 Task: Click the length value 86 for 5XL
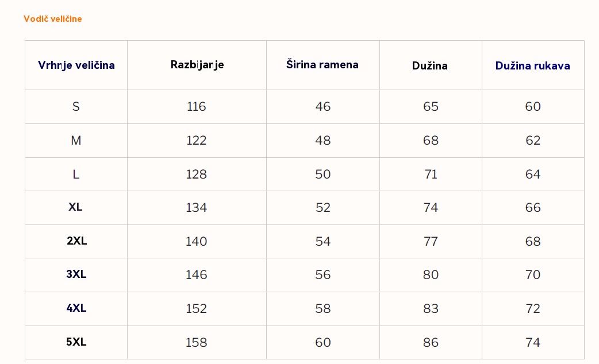[431, 342]
